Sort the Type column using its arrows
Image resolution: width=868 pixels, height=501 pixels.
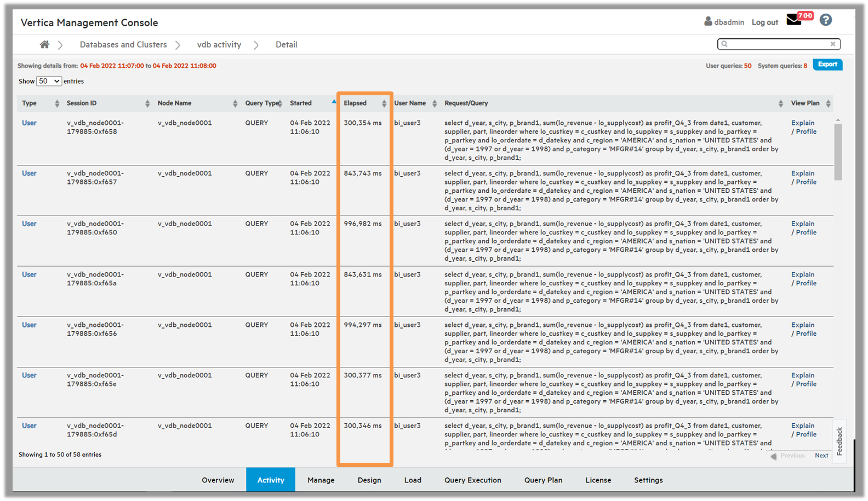click(x=57, y=103)
